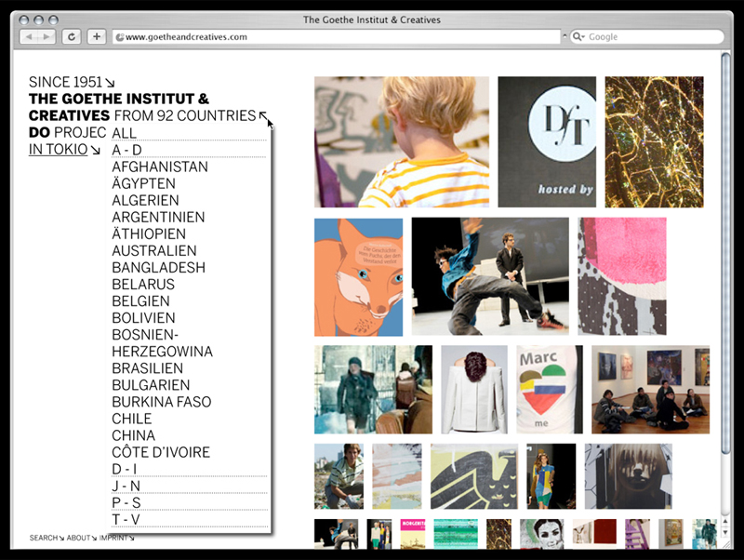
Task: Click the Google search magnifier icon
Action: (578, 36)
